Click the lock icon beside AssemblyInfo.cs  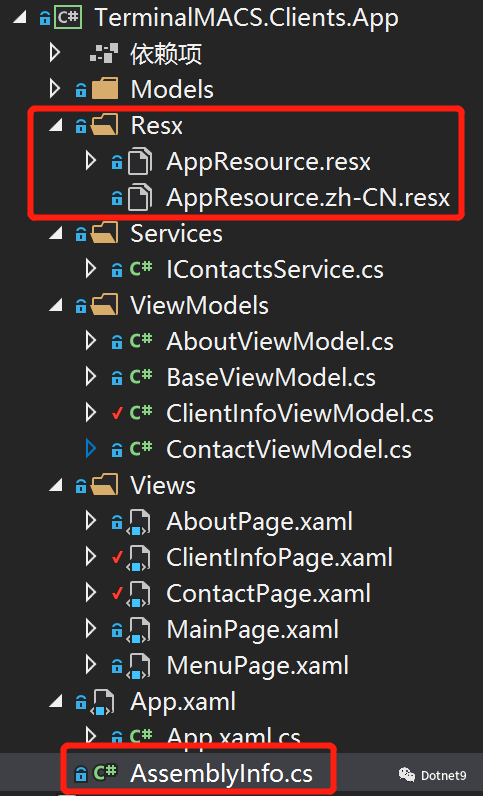coord(81,774)
